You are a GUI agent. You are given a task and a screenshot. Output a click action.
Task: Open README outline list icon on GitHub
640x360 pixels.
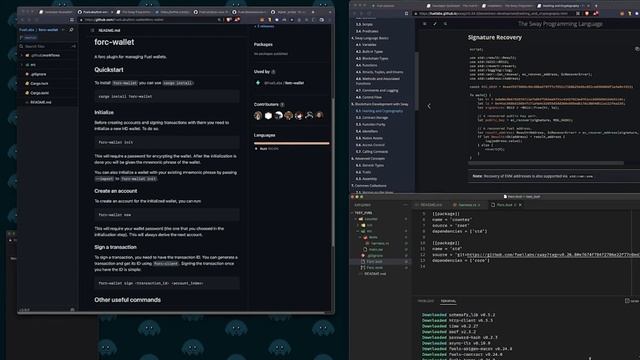point(92,31)
